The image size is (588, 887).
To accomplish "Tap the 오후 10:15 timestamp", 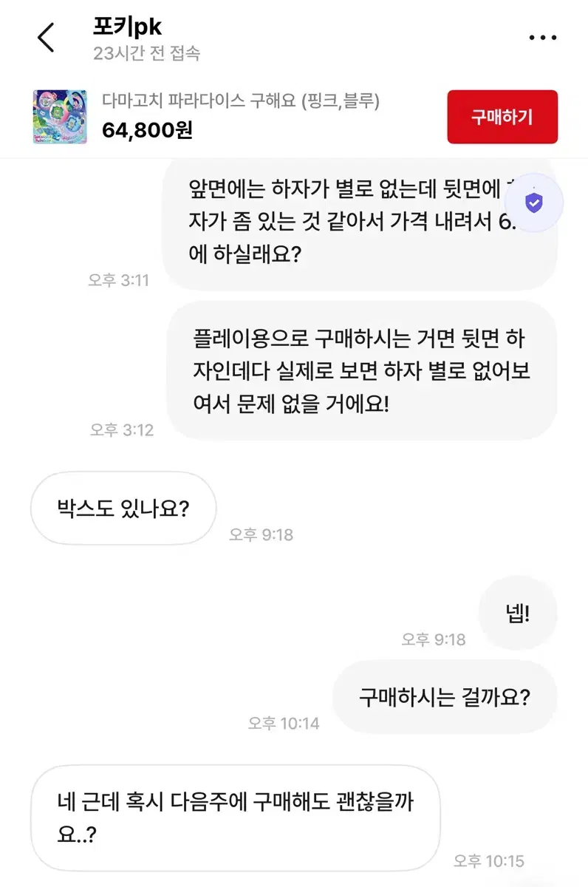I will 488,860.
